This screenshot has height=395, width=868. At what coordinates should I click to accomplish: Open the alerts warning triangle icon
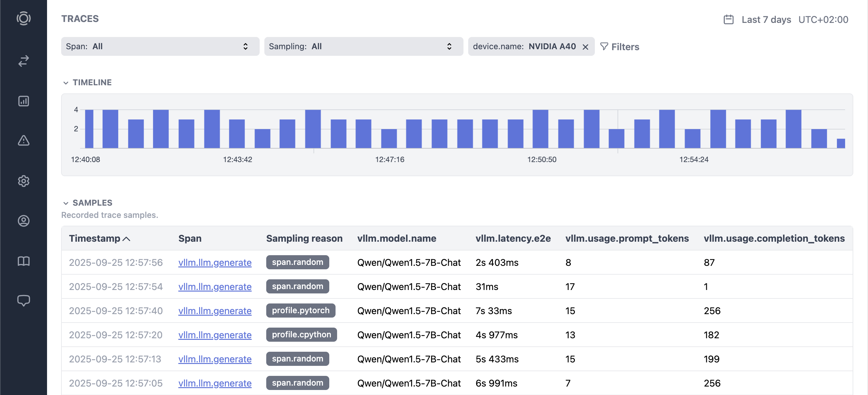(x=24, y=140)
